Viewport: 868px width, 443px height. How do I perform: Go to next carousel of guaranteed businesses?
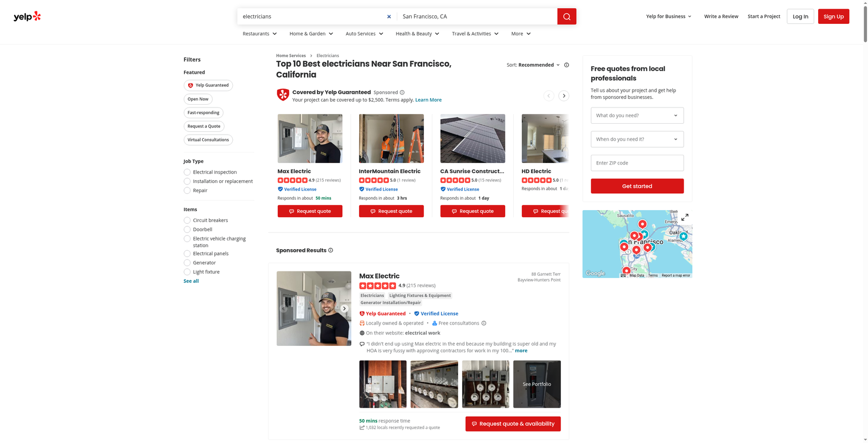pos(564,96)
